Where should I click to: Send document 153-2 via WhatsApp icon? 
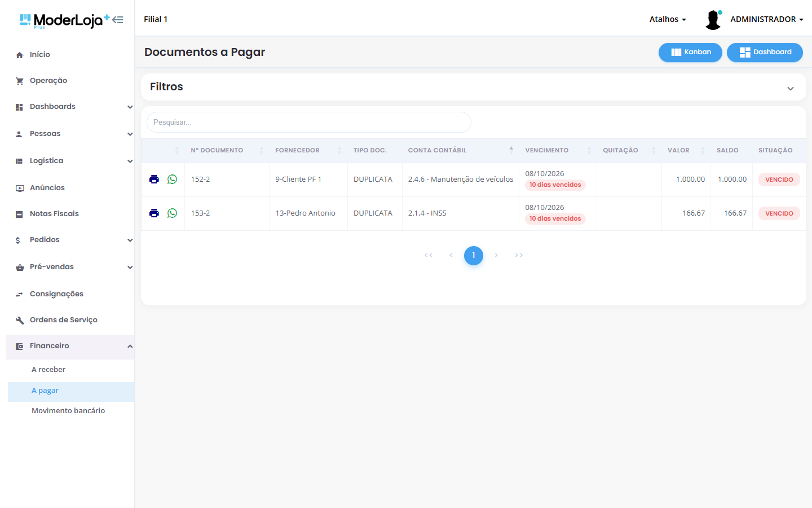tap(172, 213)
